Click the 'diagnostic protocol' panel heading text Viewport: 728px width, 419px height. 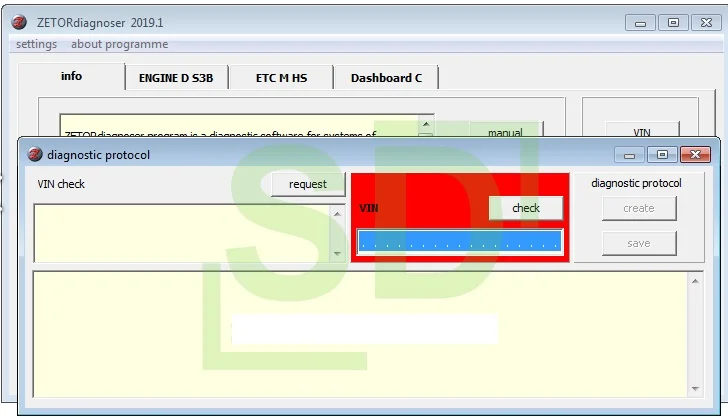click(x=636, y=183)
